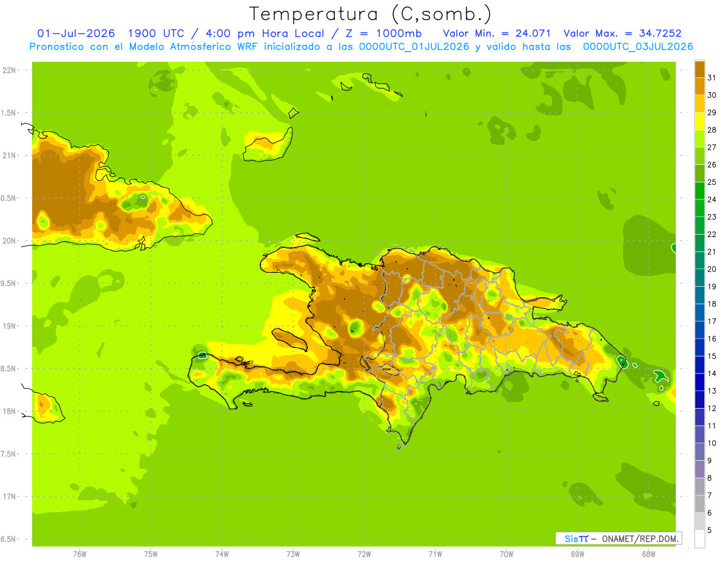Click the '17N' latitude axis label
Image resolution: width=728 pixels, height=562 pixels.
[10, 497]
